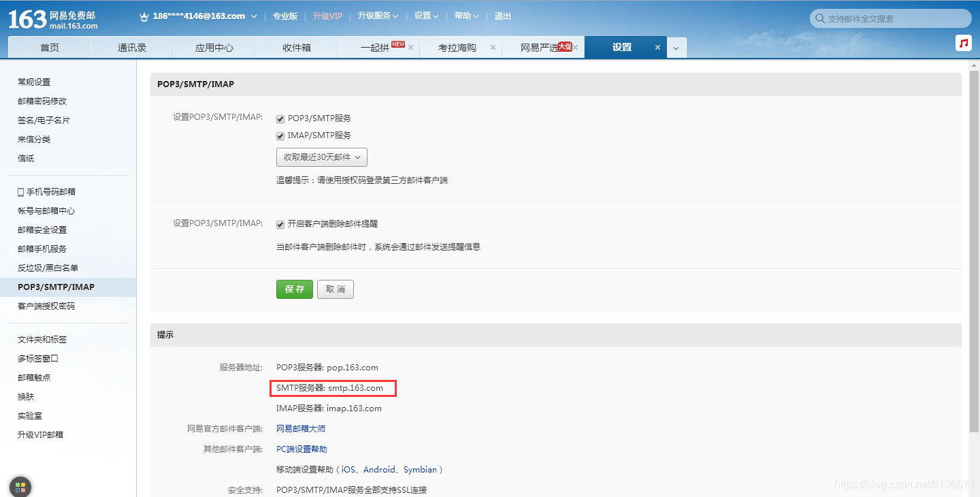Close the 网易严选 tab
Image resolution: width=980 pixels, height=497 pixels.
click(x=575, y=48)
